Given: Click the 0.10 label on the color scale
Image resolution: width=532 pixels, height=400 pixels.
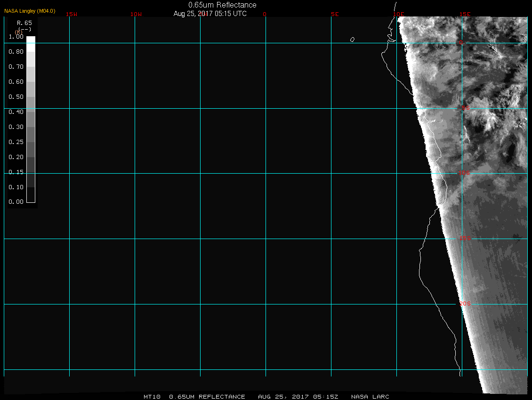Looking at the screenshot, I should (x=16, y=187).
